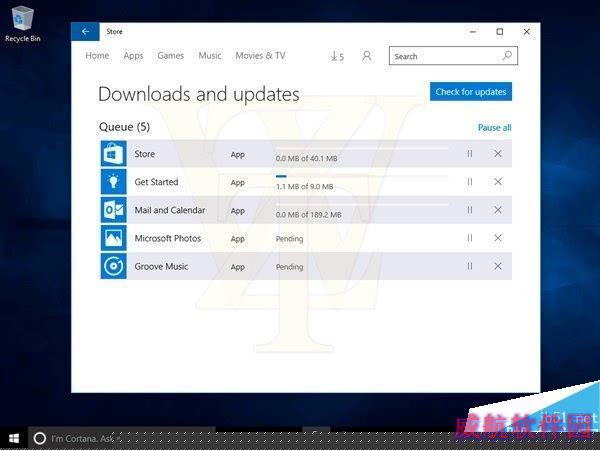Cancel the Groove Music download
This screenshot has height=450, width=600.
pyautogui.click(x=498, y=266)
